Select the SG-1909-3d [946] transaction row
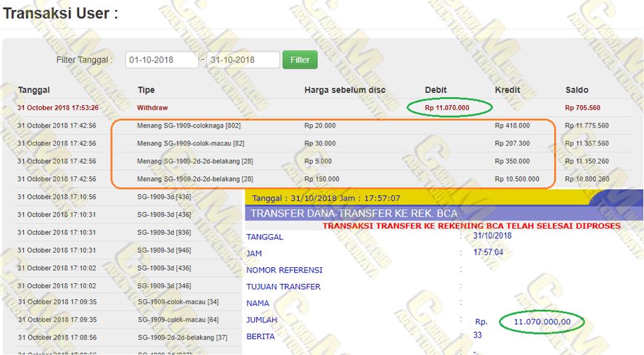This screenshot has height=355, width=644. 164,251
